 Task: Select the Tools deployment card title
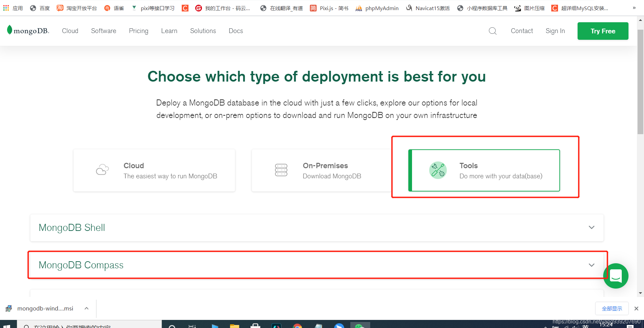[469, 166]
